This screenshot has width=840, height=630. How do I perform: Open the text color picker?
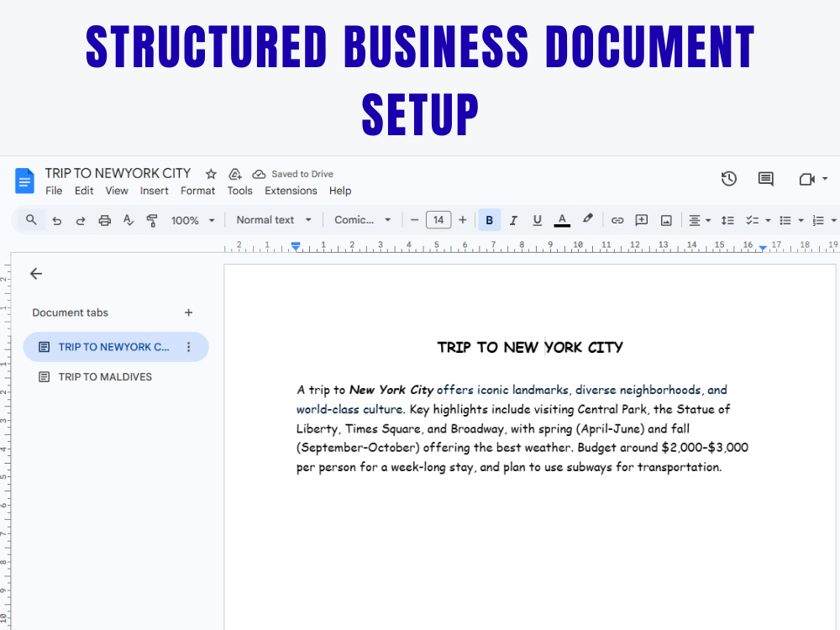562,220
